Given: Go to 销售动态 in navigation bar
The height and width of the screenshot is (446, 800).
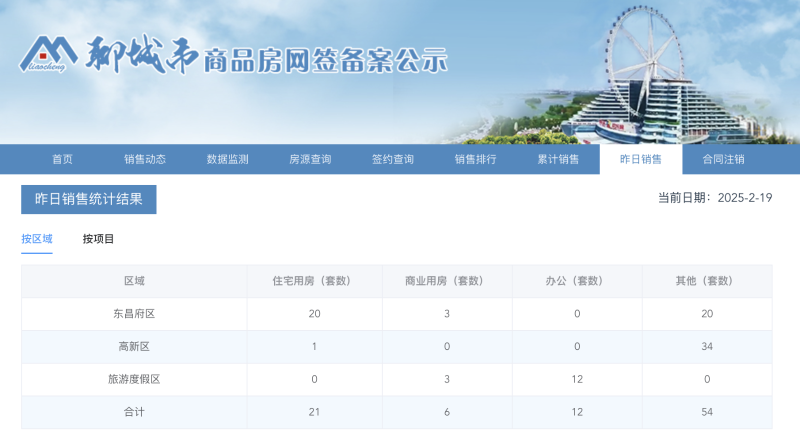Looking at the screenshot, I should pos(145,159).
